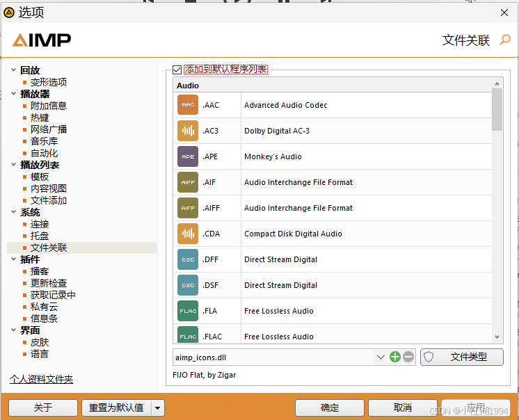Collapse the 播放列表 tree section
Viewport: 519px width, 420px height.
(x=14, y=164)
